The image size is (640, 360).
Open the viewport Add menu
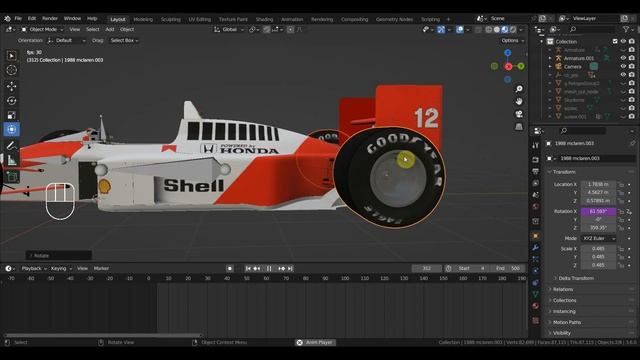[x=110, y=29]
